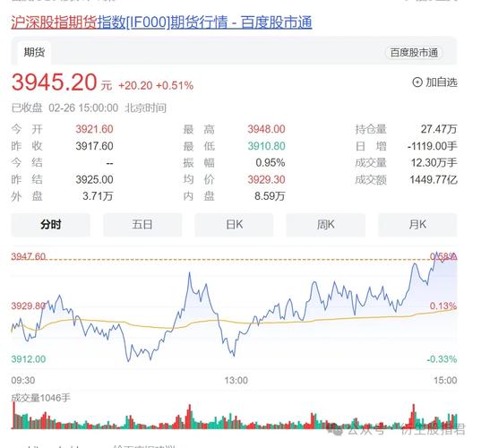Click the chart axis label 3929.80

pos(29,306)
